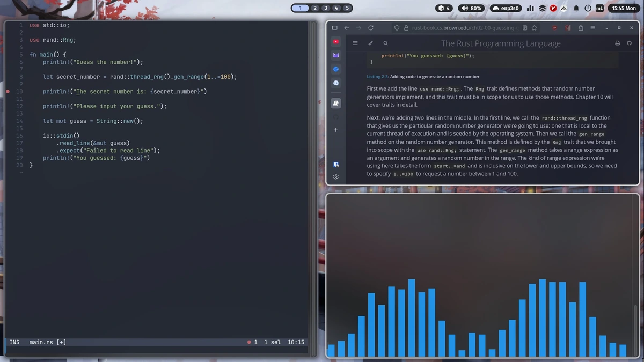Expand the caret indicator in the system tray
This screenshot has height=362, width=644.
coord(563,8)
